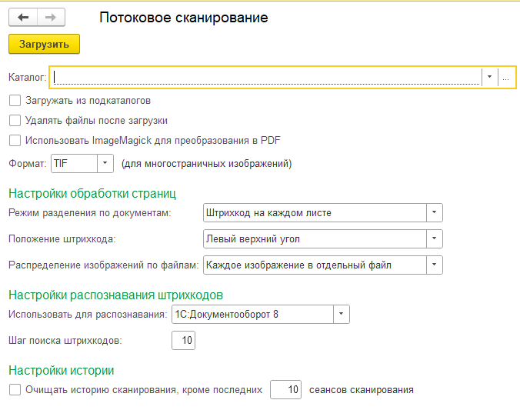
Task: Open the Каталог dropdown list arrow
Action: [490, 77]
